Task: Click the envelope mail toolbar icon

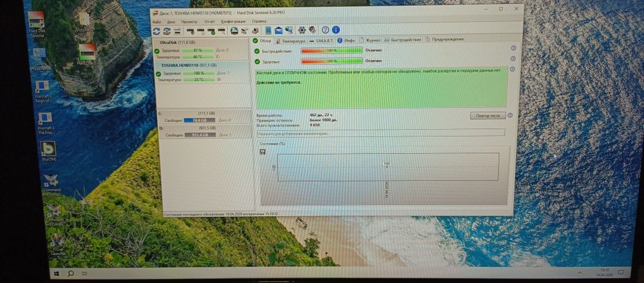Action: click(x=278, y=30)
